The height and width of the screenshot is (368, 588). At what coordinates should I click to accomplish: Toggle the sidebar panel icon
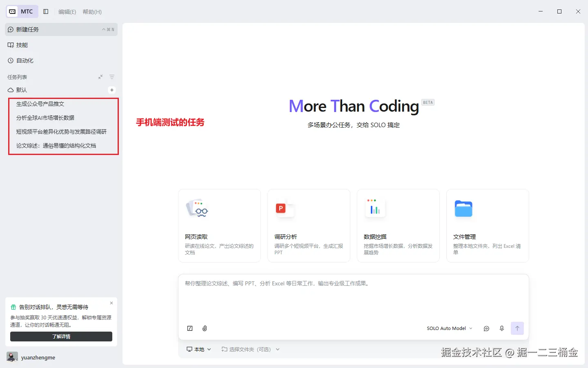46,11
